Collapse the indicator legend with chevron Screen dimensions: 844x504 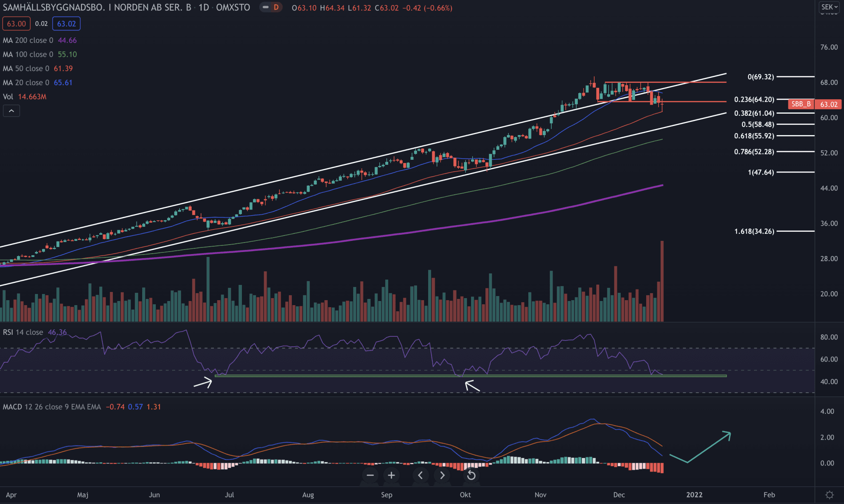tap(12, 111)
